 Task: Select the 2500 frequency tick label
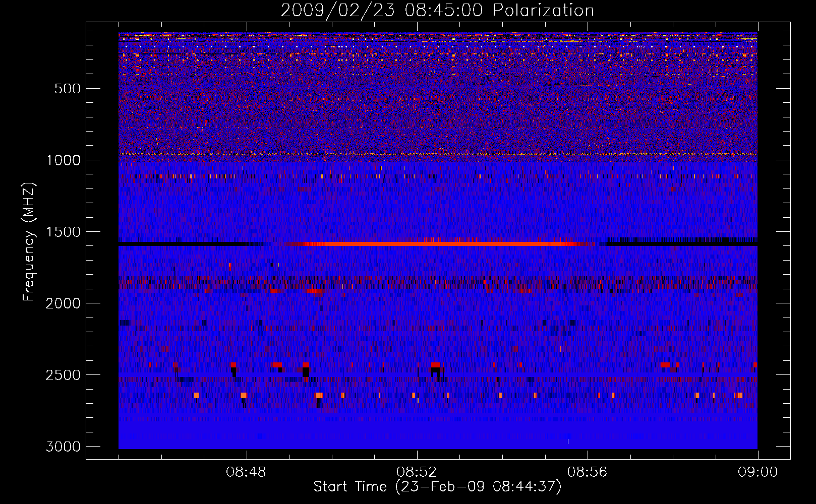pyautogui.click(x=63, y=375)
